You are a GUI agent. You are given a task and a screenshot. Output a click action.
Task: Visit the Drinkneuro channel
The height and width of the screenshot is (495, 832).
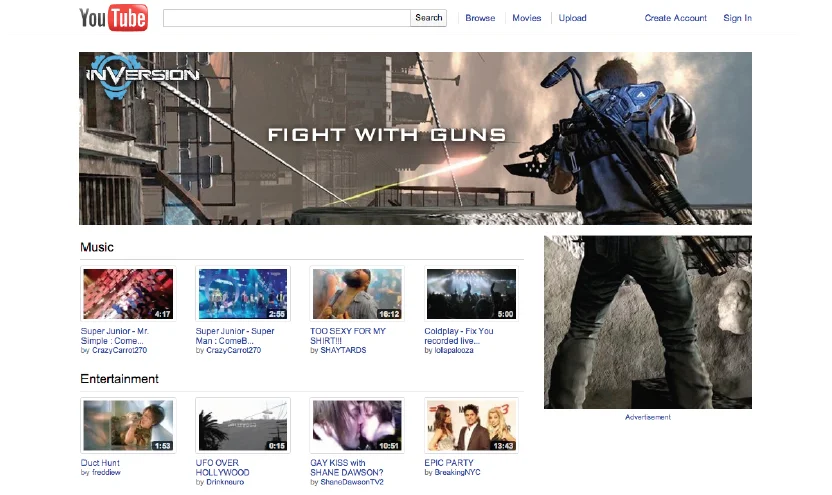click(x=225, y=482)
